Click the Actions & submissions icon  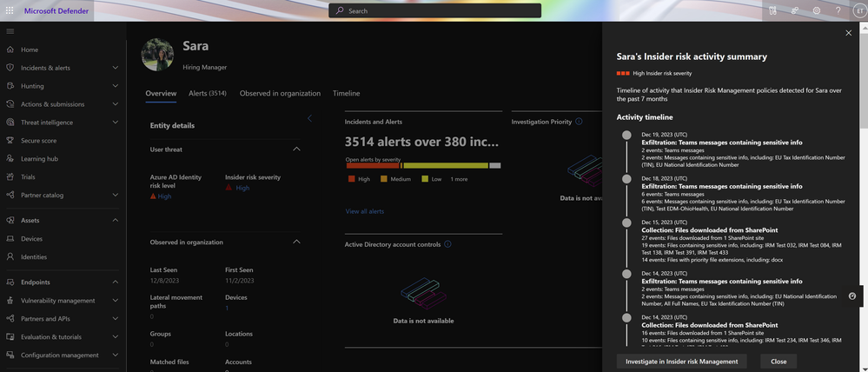(x=10, y=104)
